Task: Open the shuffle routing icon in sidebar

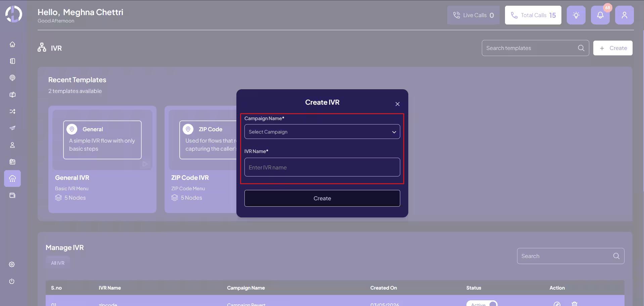Action: pos(12,111)
